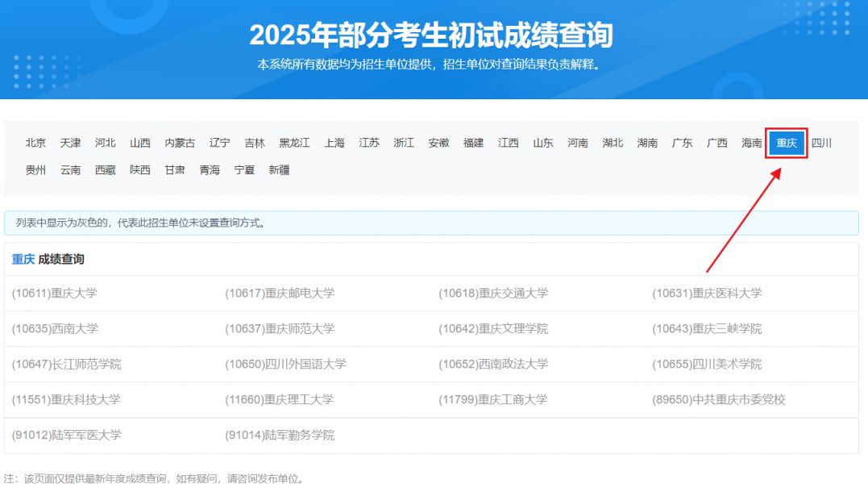The width and height of the screenshot is (868, 488).
Task: Select the 黑龙江 province tab
Action: pos(294,143)
